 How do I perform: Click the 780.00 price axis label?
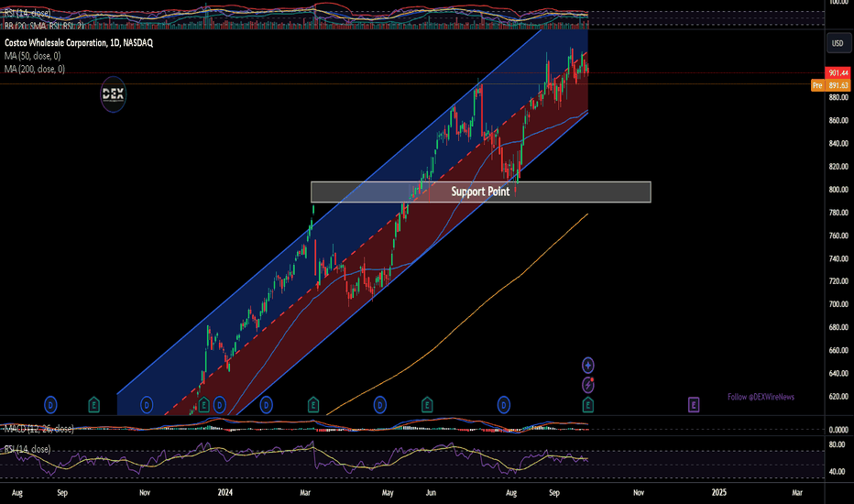coord(838,212)
